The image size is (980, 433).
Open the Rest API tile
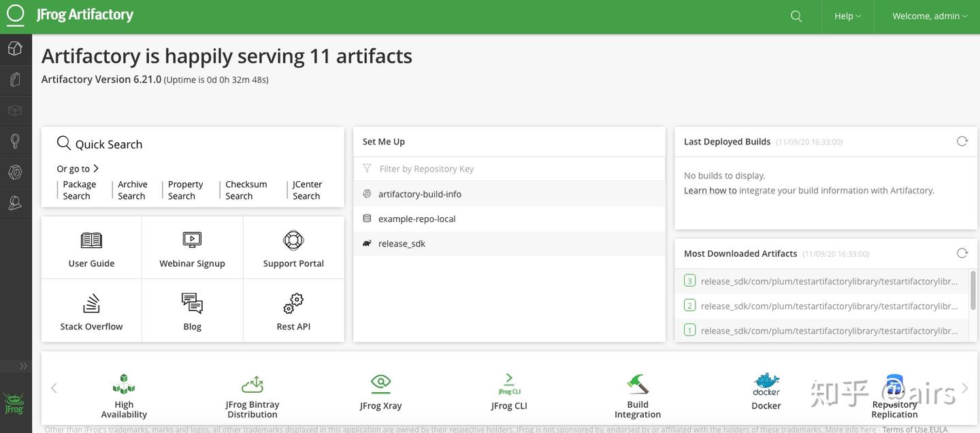point(293,310)
